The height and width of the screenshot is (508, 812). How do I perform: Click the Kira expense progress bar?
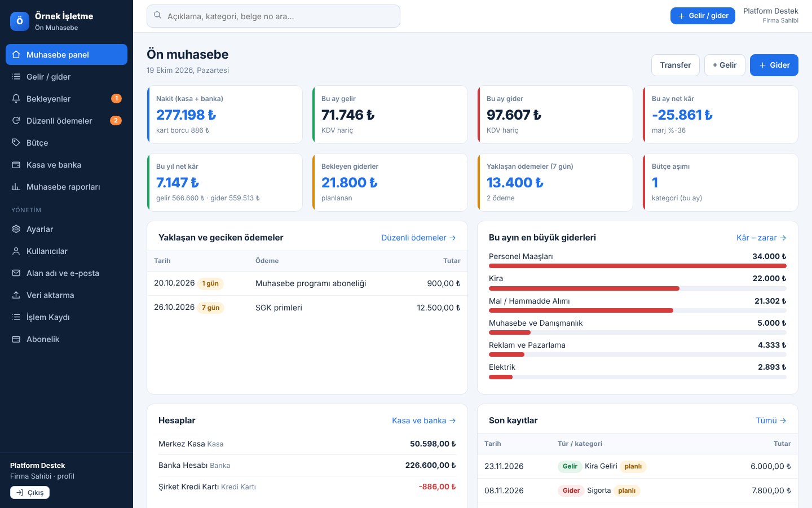(638, 288)
